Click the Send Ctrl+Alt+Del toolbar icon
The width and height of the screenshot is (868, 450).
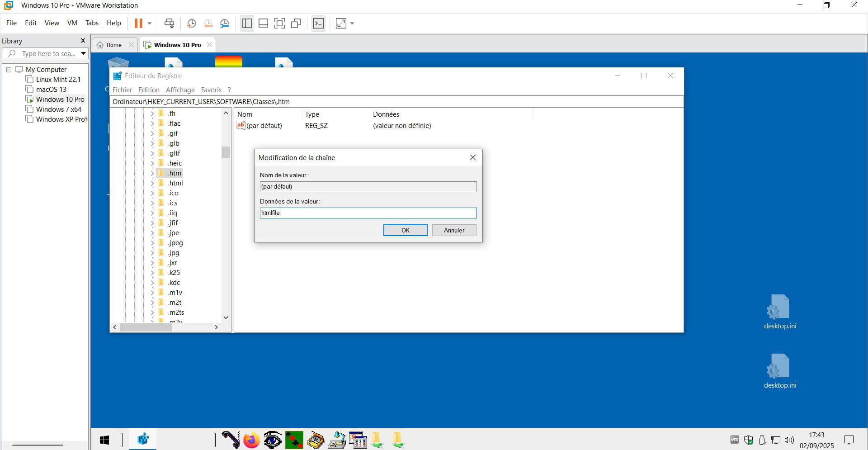(169, 23)
